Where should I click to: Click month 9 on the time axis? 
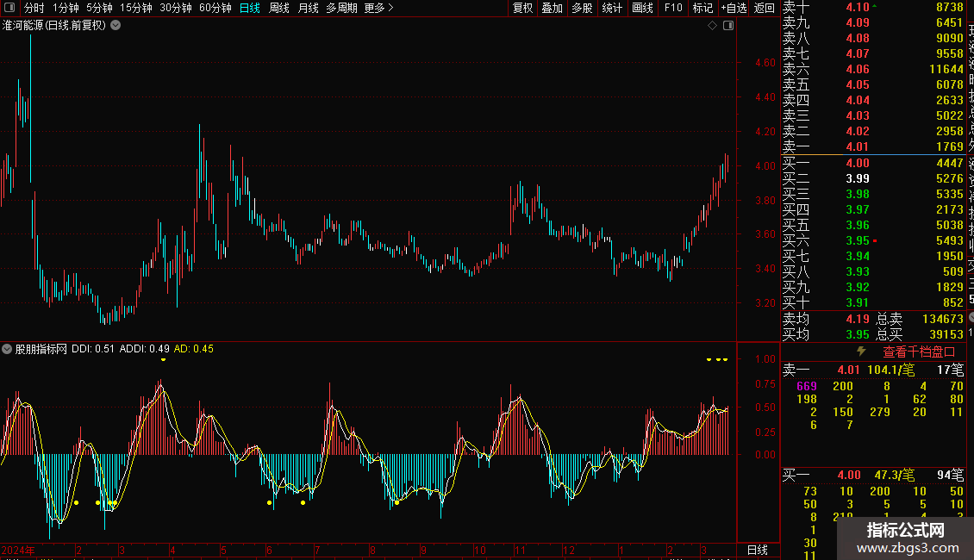coord(423,550)
